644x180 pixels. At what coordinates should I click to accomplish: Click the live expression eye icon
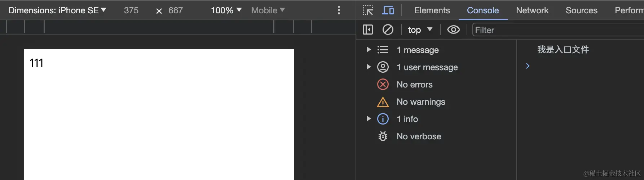coord(453,30)
